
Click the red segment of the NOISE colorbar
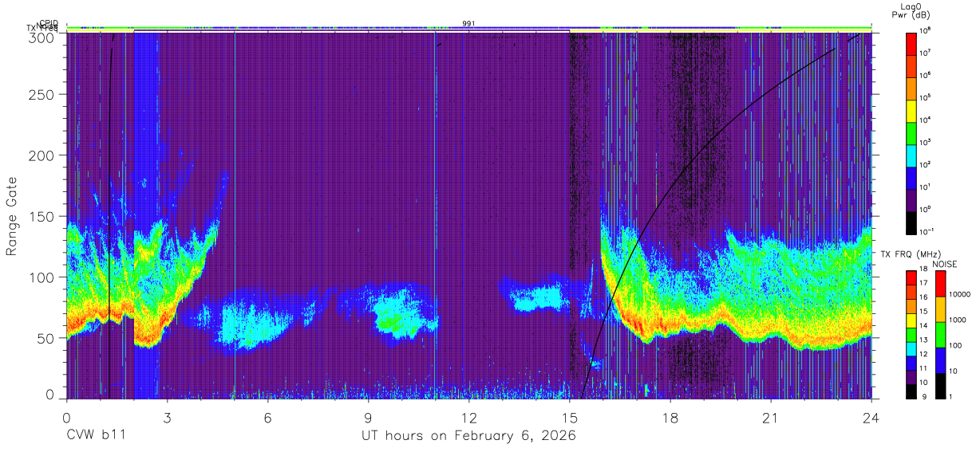942,283
